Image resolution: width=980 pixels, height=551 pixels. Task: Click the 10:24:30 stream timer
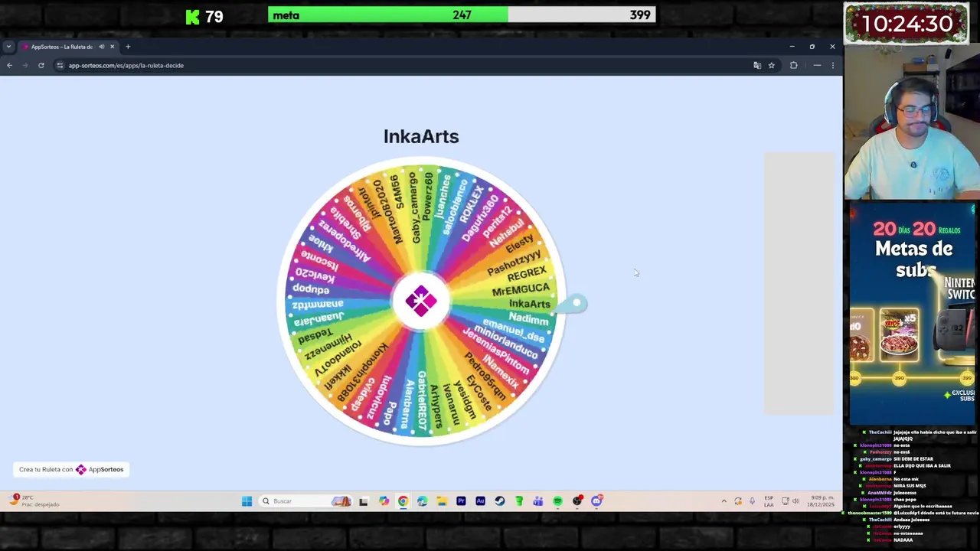pyautogui.click(x=907, y=24)
